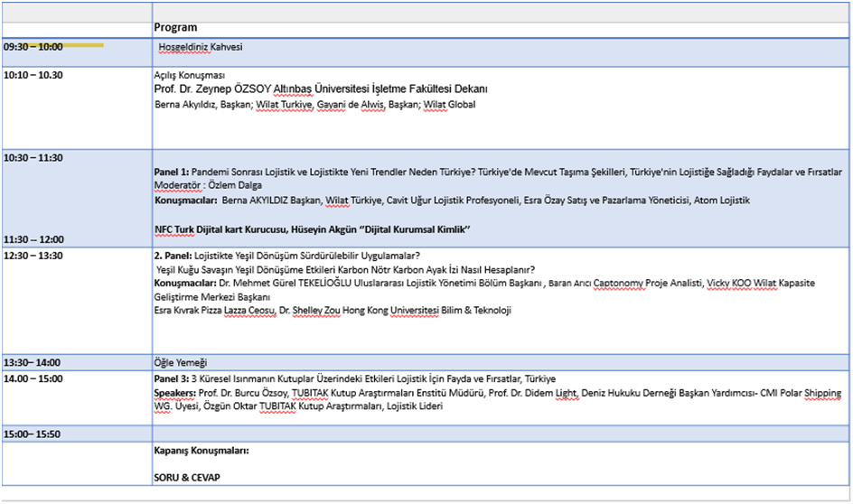Screen dimensions: 853x504
Task: Click the Prof. Dr. Zeynep ÖZSOY line
Action: [x=321, y=89]
